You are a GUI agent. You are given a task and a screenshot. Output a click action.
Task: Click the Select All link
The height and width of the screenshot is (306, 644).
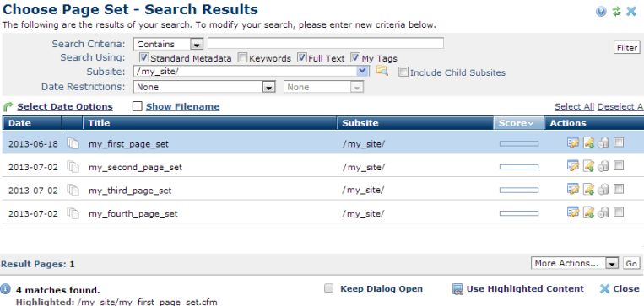point(574,107)
